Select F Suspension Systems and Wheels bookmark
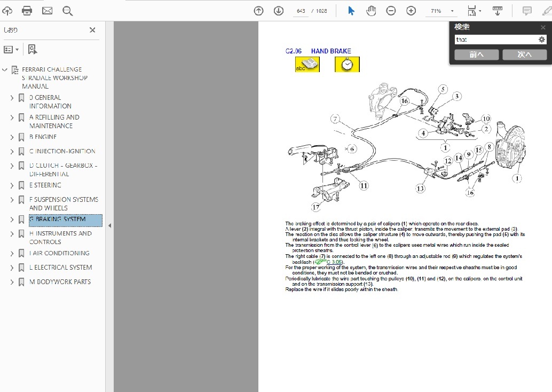This screenshot has height=392, width=552. 64,203
